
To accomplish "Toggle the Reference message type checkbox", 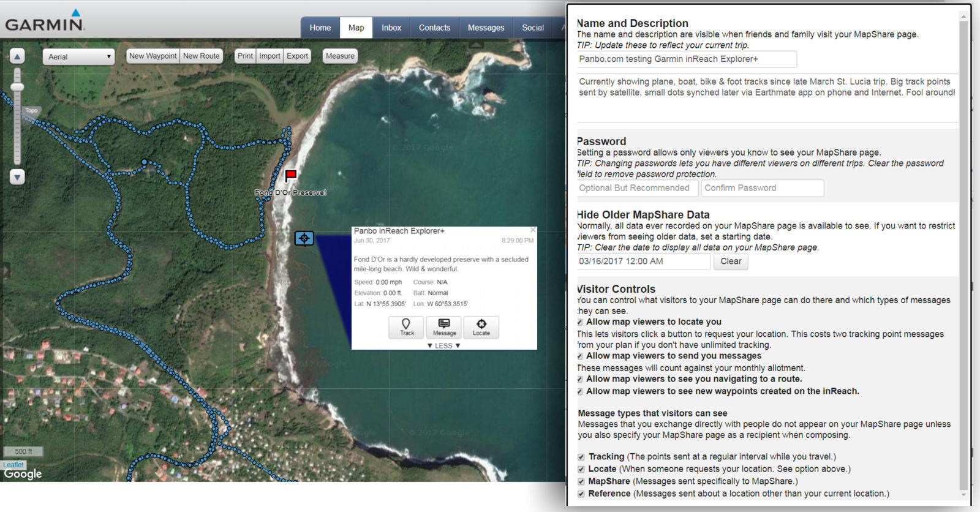I will click(x=581, y=494).
